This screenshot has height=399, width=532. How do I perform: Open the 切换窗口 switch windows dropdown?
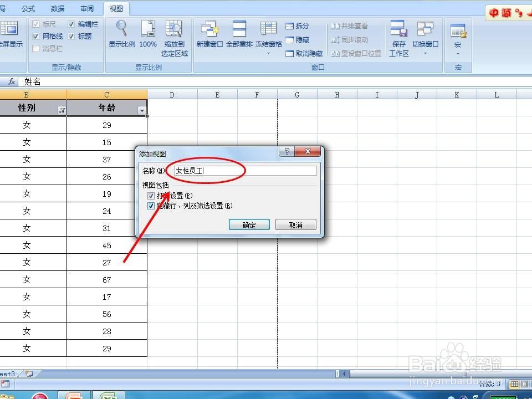(x=425, y=38)
